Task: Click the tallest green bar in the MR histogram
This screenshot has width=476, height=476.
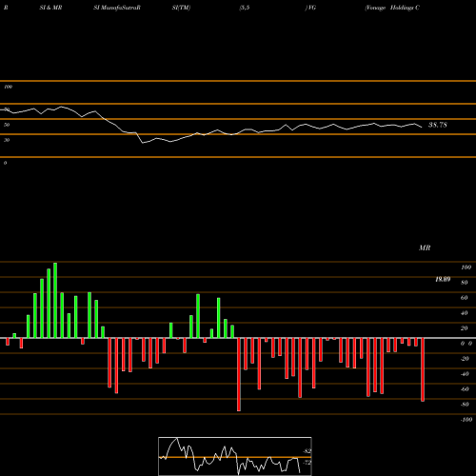Action: [55, 300]
